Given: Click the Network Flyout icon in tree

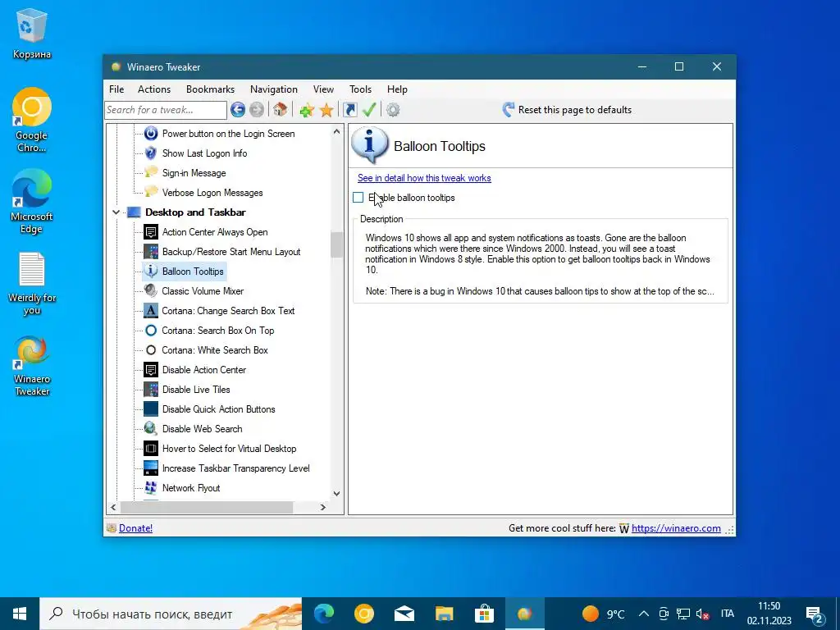Looking at the screenshot, I should pos(151,487).
